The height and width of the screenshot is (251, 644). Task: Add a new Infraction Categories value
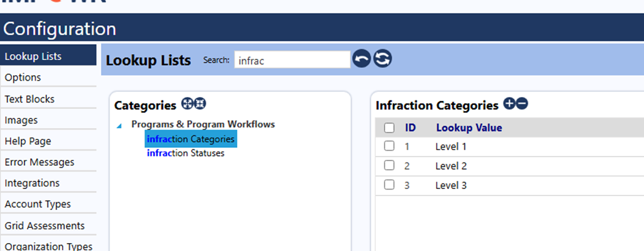click(509, 104)
